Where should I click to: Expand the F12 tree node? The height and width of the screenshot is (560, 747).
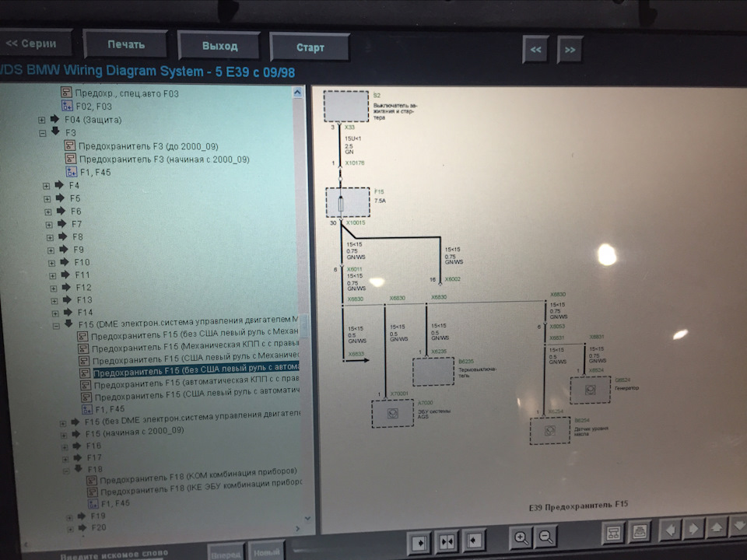54,289
